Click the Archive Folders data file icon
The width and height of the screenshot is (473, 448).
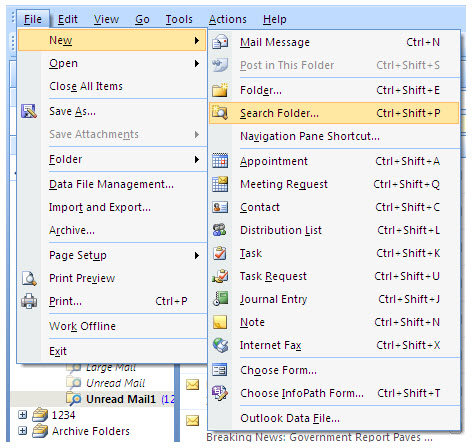40,431
